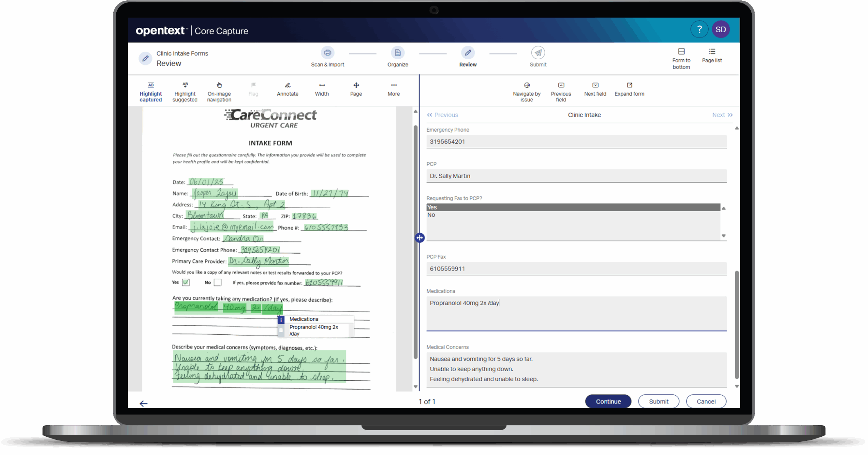Click the highlighted ZIP value 17836
The height and width of the screenshot is (455, 868).
(x=304, y=216)
